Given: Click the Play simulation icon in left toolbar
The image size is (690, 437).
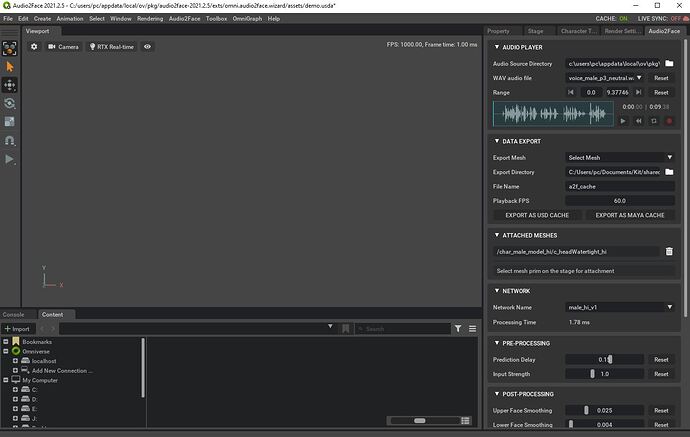Looking at the screenshot, I should [x=10, y=159].
